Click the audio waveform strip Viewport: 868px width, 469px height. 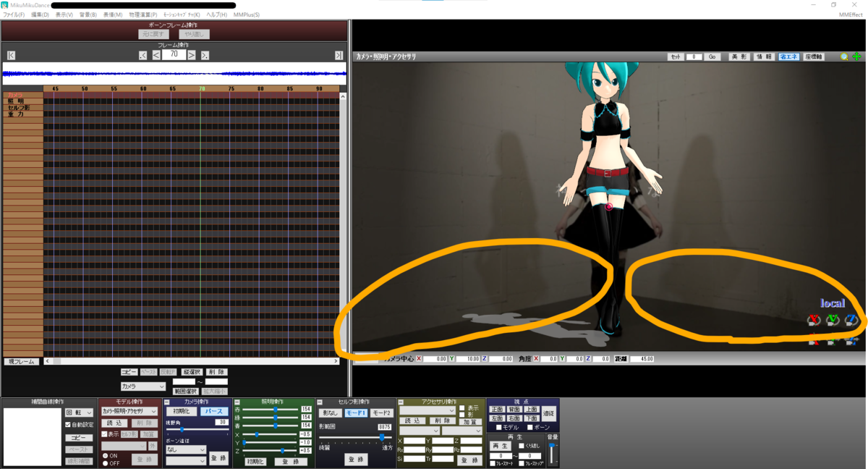point(174,72)
